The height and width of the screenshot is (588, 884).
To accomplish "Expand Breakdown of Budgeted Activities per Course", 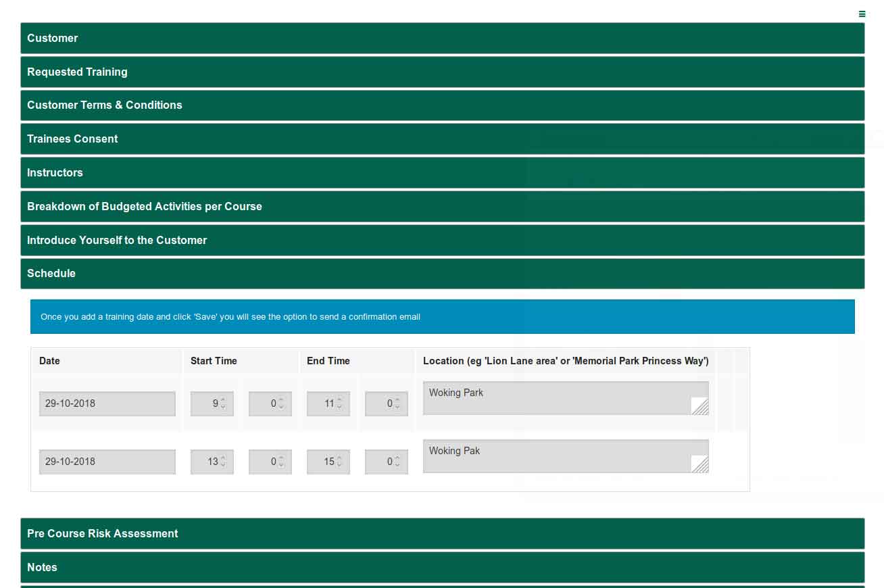I will tap(443, 206).
